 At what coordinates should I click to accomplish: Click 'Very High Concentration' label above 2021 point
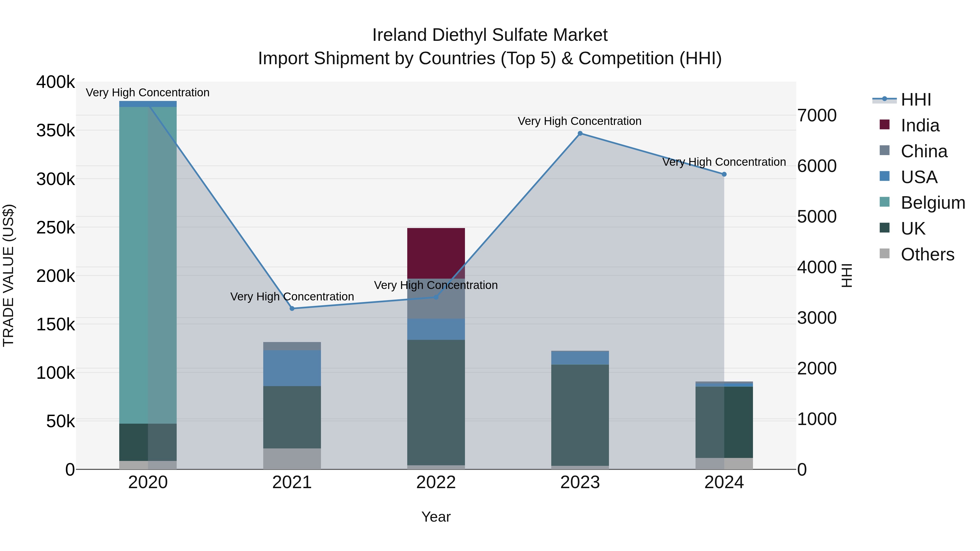292,297
